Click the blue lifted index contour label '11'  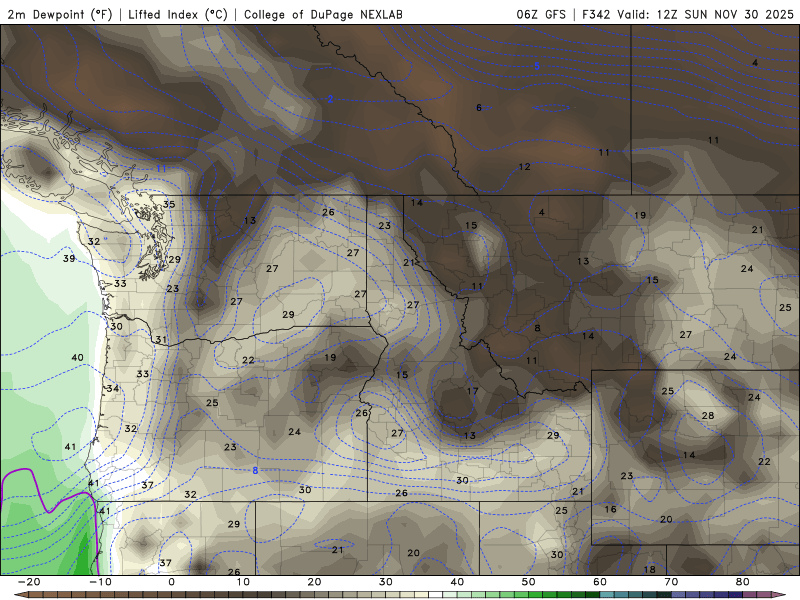tap(161, 168)
